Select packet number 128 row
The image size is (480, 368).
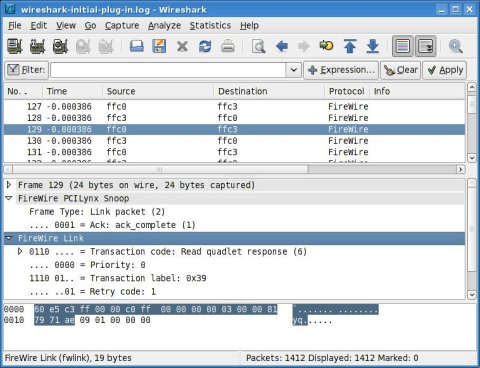[x=234, y=118]
